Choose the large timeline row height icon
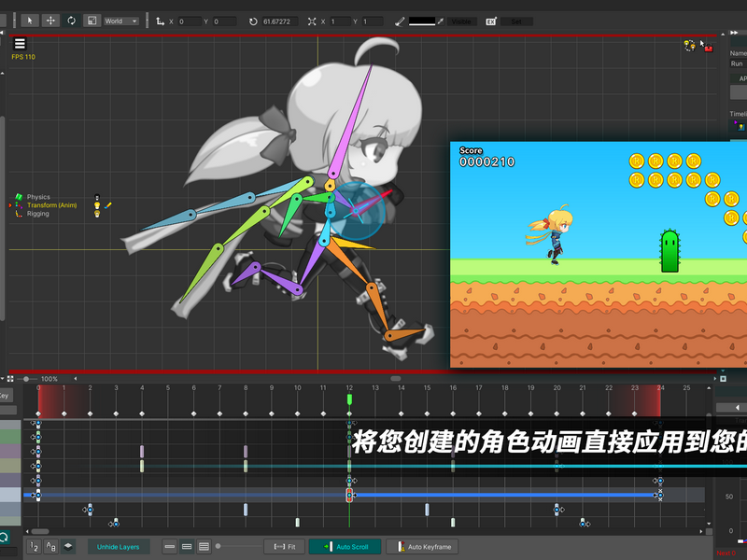This screenshot has height=560, width=747. pyautogui.click(x=204, y=547)
